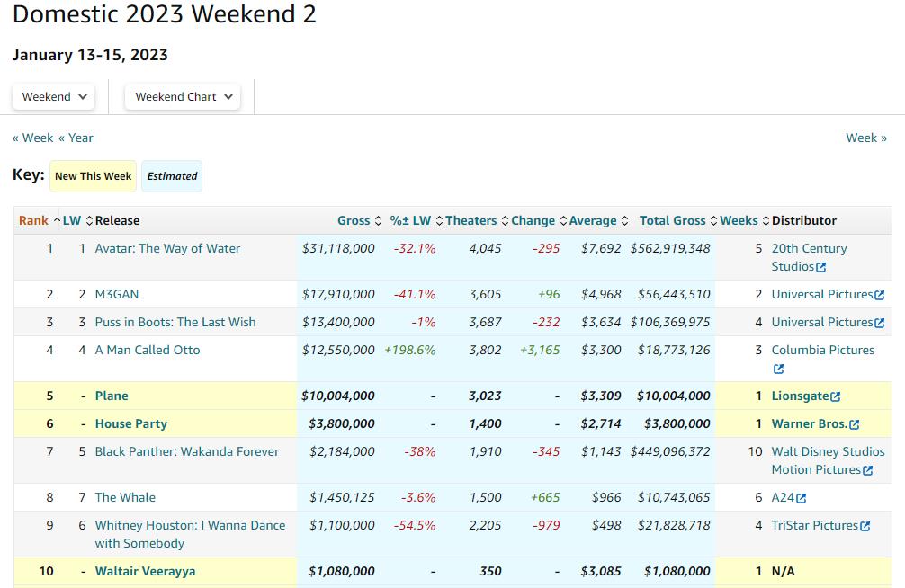Go to previous week link
This screenshot has width=905, height=588.
tap(32, 138)
